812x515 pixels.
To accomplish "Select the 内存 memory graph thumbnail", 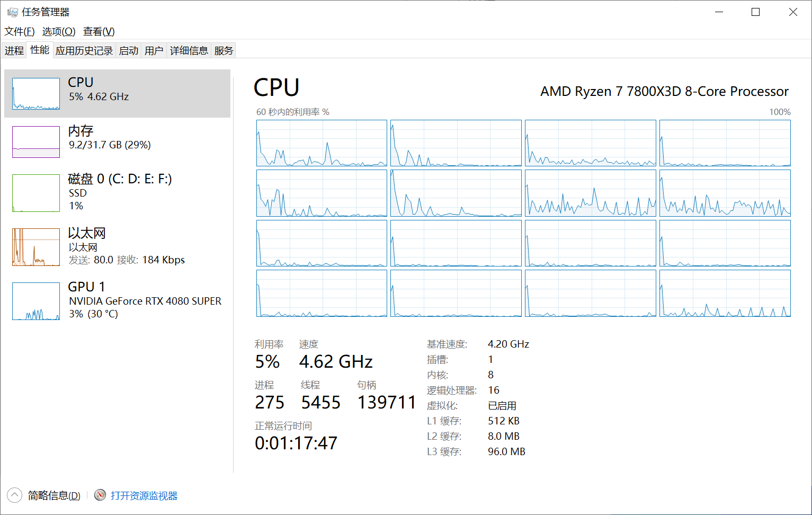I will pos(36,142).
